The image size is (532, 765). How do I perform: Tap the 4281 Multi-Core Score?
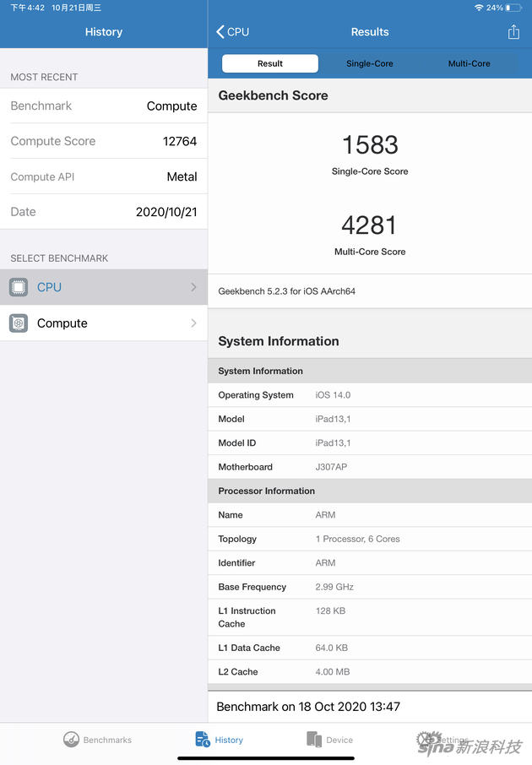(370, 225)
